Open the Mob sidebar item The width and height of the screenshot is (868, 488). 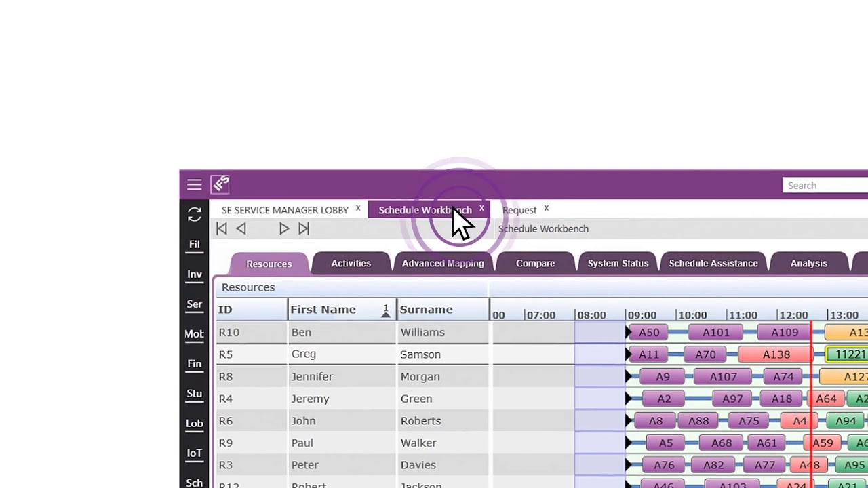tap(195, 333)
